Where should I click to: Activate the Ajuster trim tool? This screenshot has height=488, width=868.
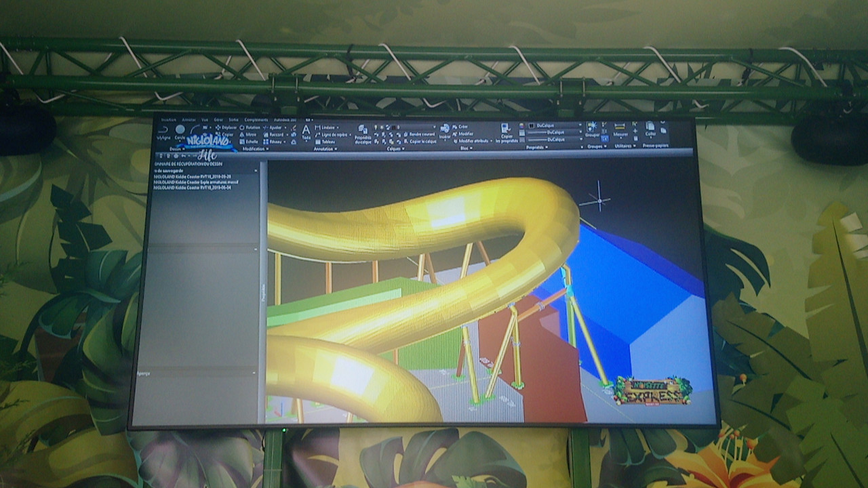click(x=274, y=127)
